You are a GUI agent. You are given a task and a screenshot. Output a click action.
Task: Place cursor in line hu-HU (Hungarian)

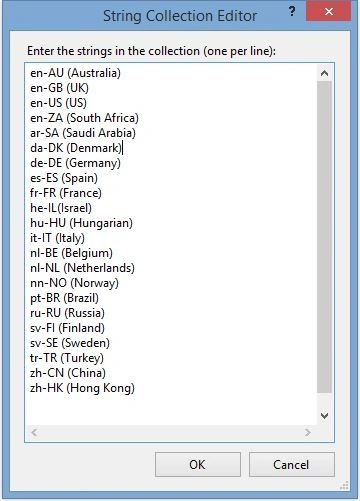[x=81, y=223]
